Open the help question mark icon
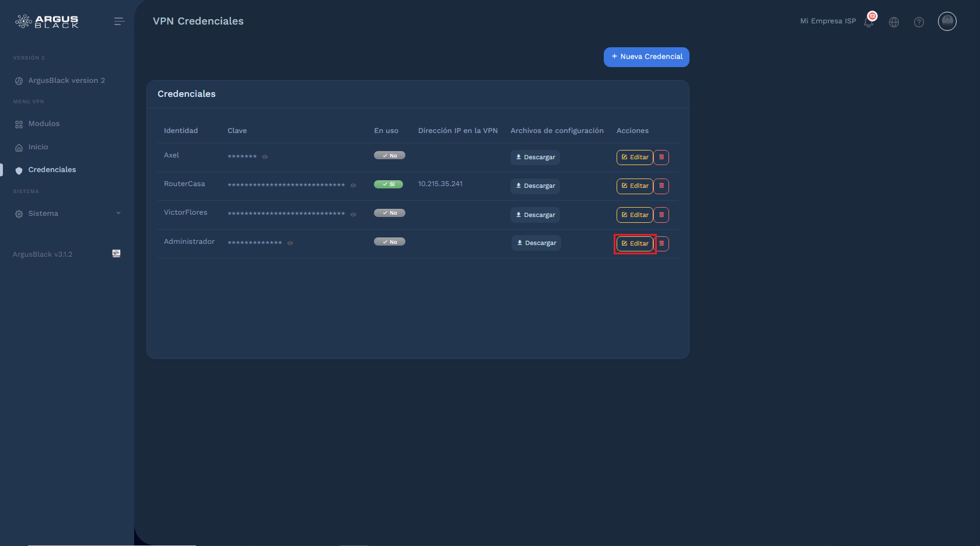Image resolution: width=980 pixels, height=546 pixels. click(919, 22)
